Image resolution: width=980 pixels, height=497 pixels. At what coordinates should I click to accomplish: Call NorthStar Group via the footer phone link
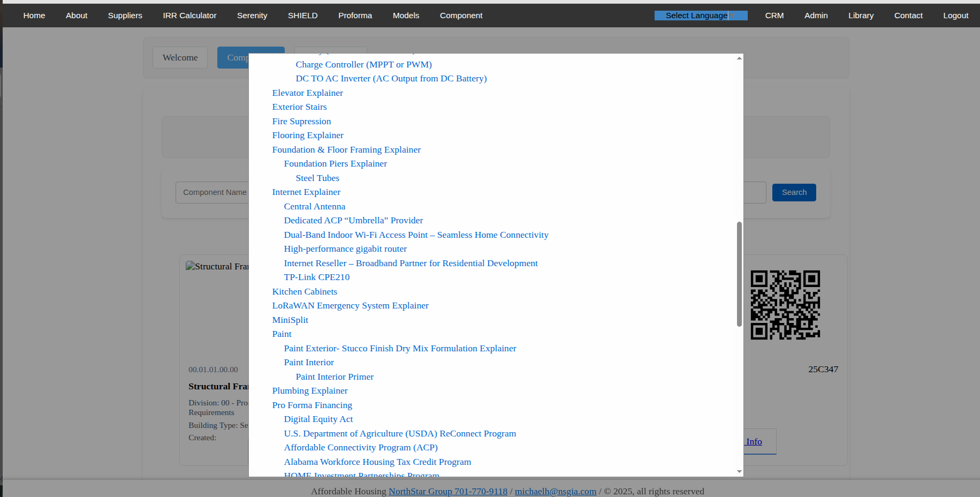(447, 491)
